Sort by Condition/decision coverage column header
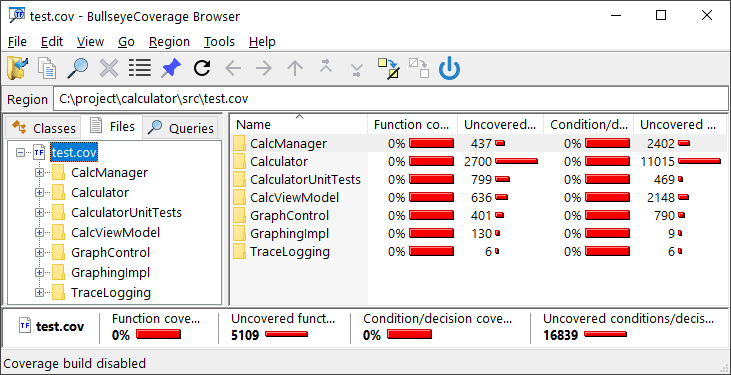 pyautogui.click(x=589, y=125)
